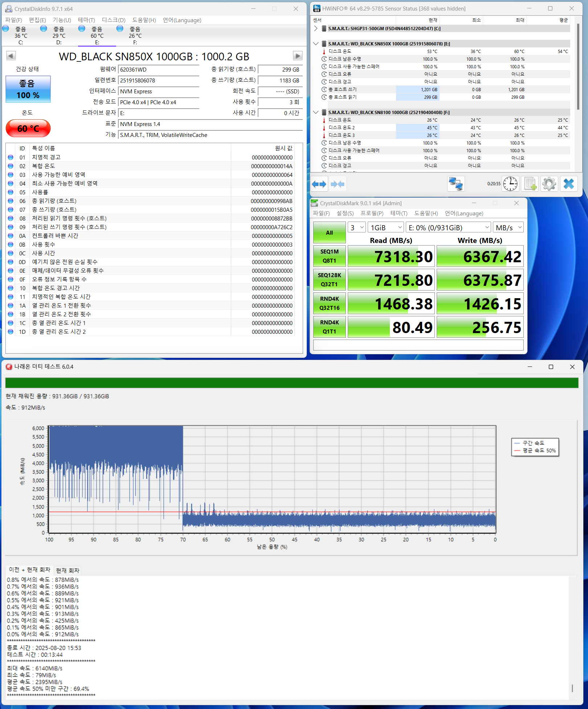Click HWiNFO clock reset timer icon
Screen dimensions: 588x709
(x=510, y=184)
